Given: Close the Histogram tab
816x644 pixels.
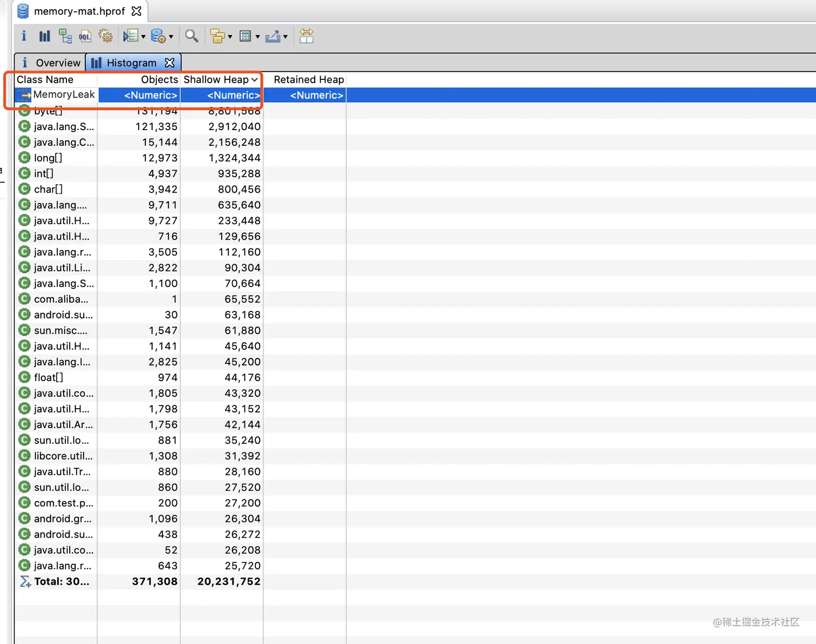Looking at the screenshot, I should click(170, 63).
